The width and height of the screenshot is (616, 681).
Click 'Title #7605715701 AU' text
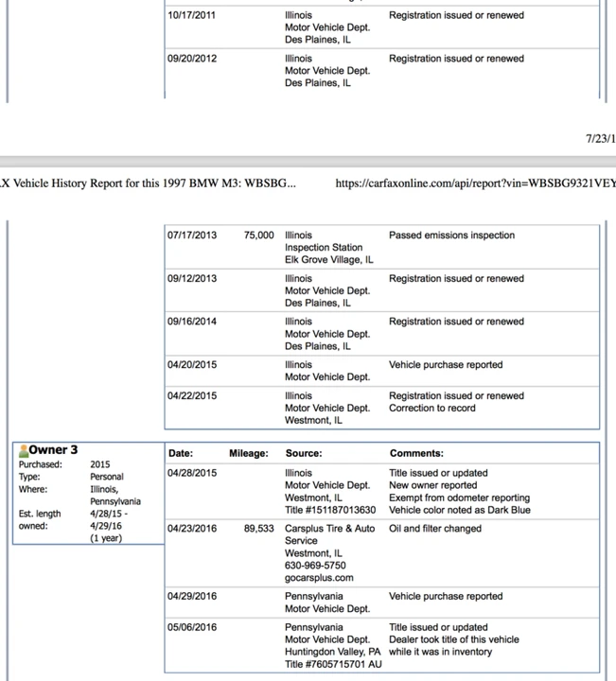pos(333,665)
